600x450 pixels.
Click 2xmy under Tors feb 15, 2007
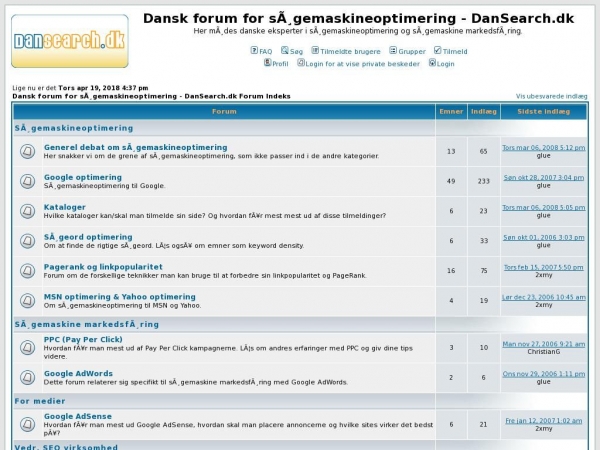click(x=543, y=275)
